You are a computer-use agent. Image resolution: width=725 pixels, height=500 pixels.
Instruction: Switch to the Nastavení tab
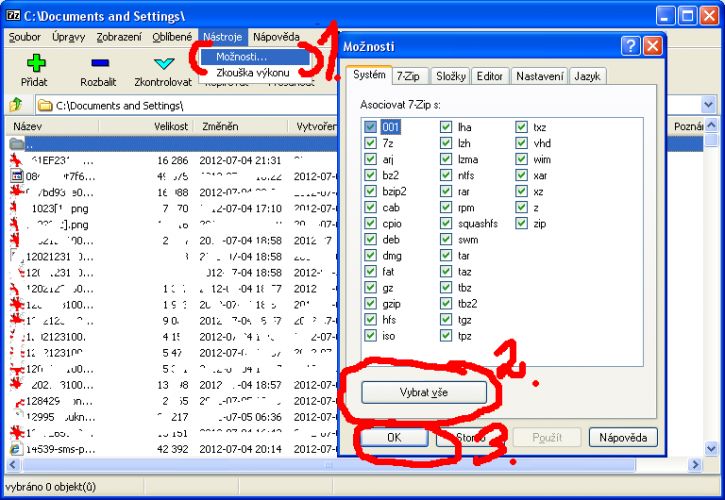pyautogui.click(x=540, y=76)
